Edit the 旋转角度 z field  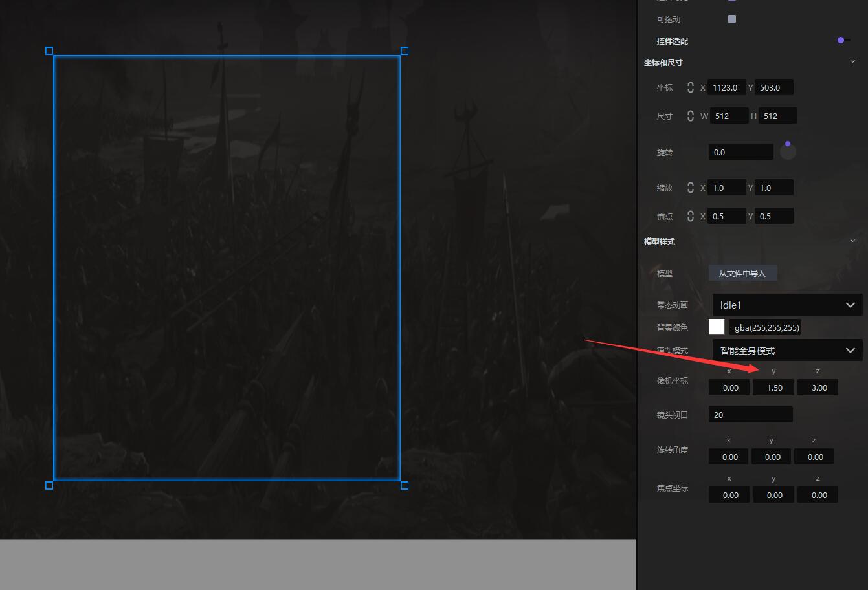click(x=814, y=457)
